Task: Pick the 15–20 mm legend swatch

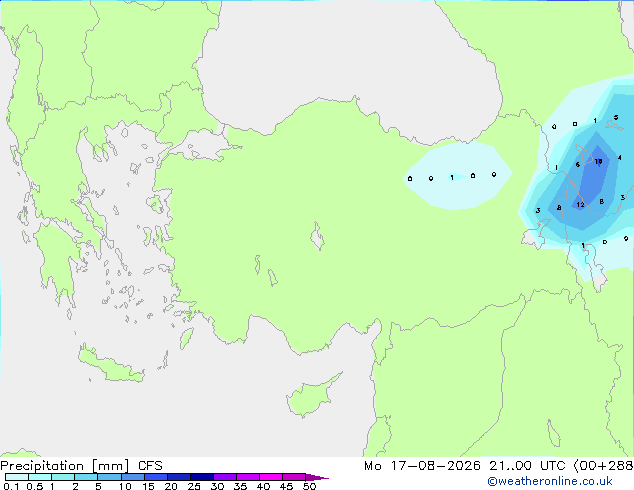Action: 156,477
